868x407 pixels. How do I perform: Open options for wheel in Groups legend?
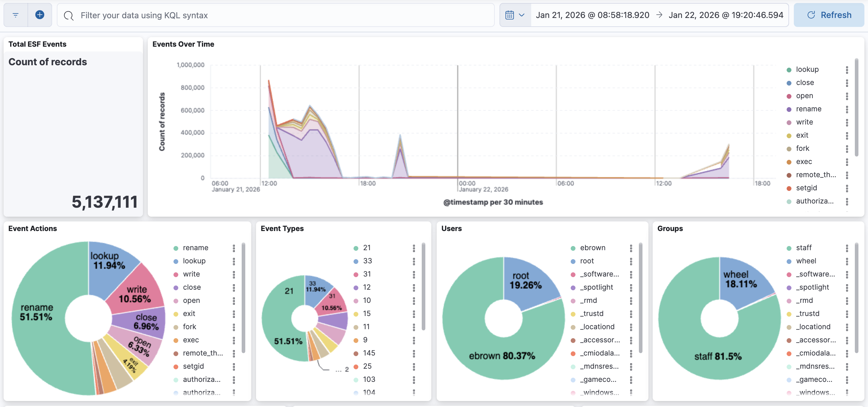coord(847,261)
